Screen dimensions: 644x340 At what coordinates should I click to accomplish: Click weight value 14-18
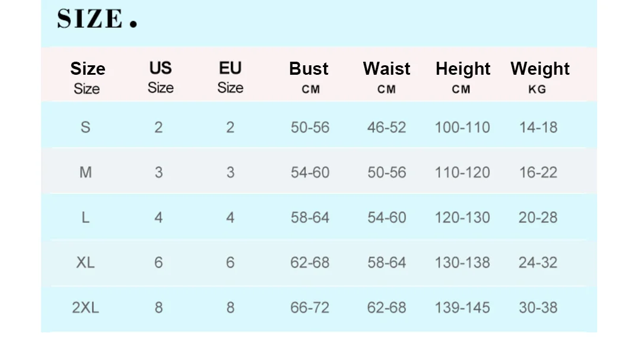(x=538, y=127)
